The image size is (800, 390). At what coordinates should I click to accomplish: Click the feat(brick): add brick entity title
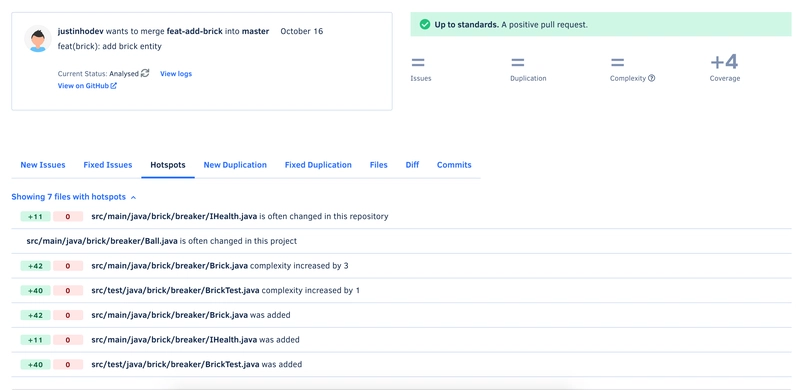[110, 46]
